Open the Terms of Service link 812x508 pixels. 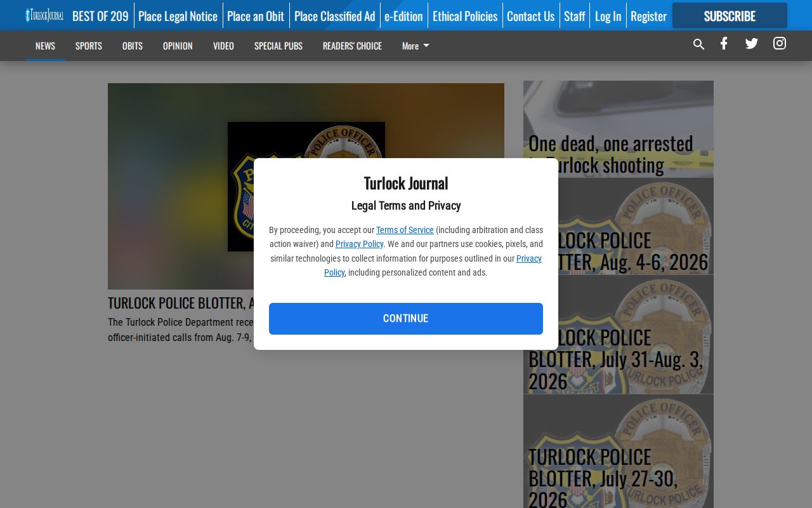click(x=405, y=230)
